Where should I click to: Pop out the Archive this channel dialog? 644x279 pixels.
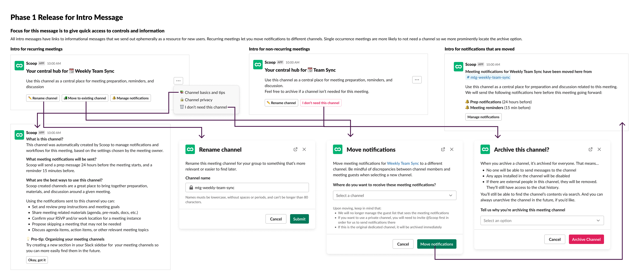590,149
